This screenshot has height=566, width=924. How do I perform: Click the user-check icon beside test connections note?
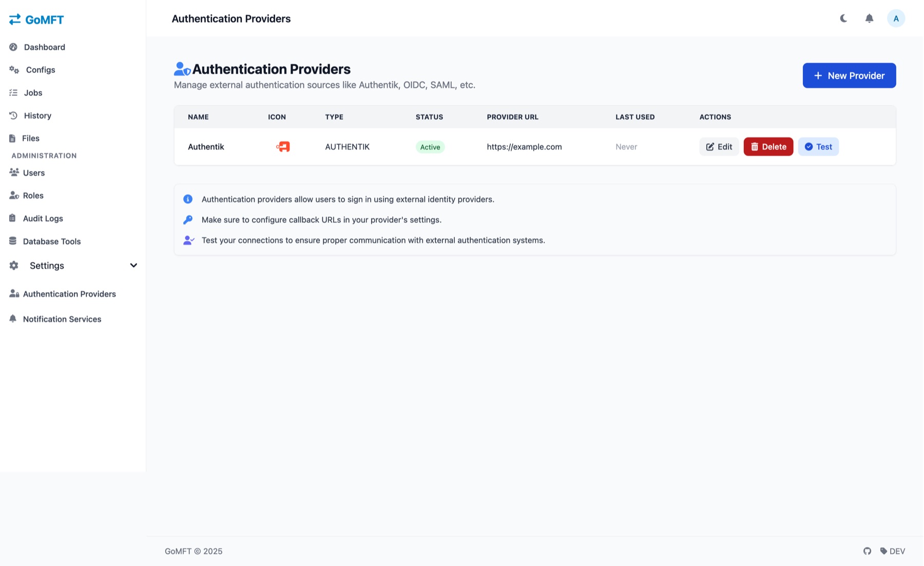[188, 240]
